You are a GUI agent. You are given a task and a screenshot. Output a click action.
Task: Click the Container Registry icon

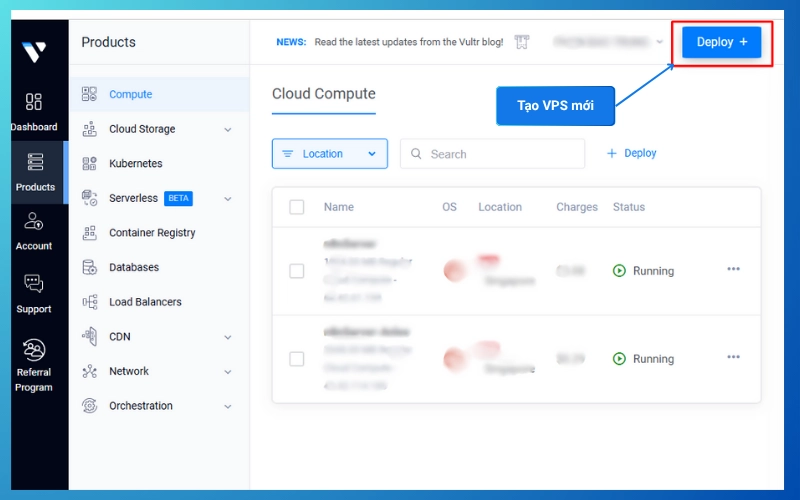click(x=90, y=233)
